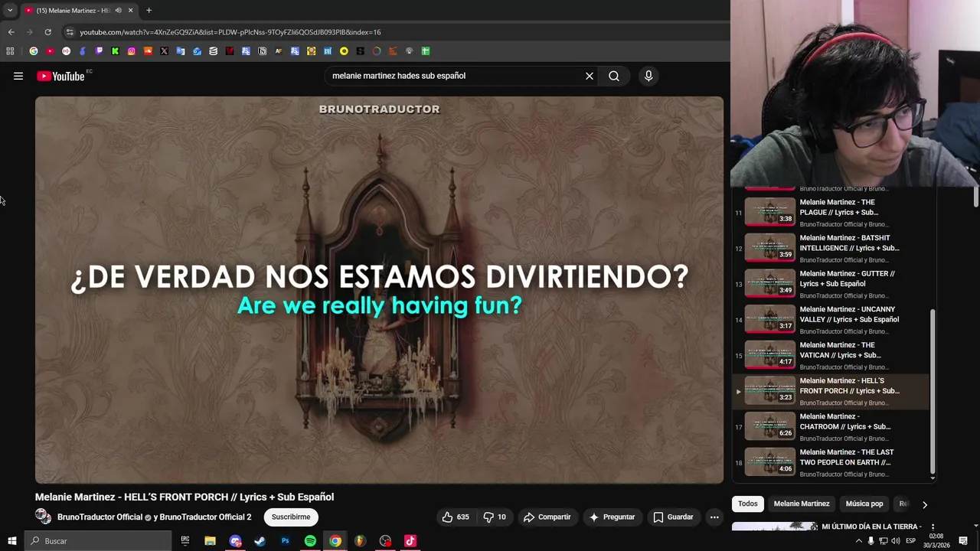980x551 pixels.
Task: Open options for MI ÚLTIMO DÍA EN LA TIERRA
Action: coord(932,527)
